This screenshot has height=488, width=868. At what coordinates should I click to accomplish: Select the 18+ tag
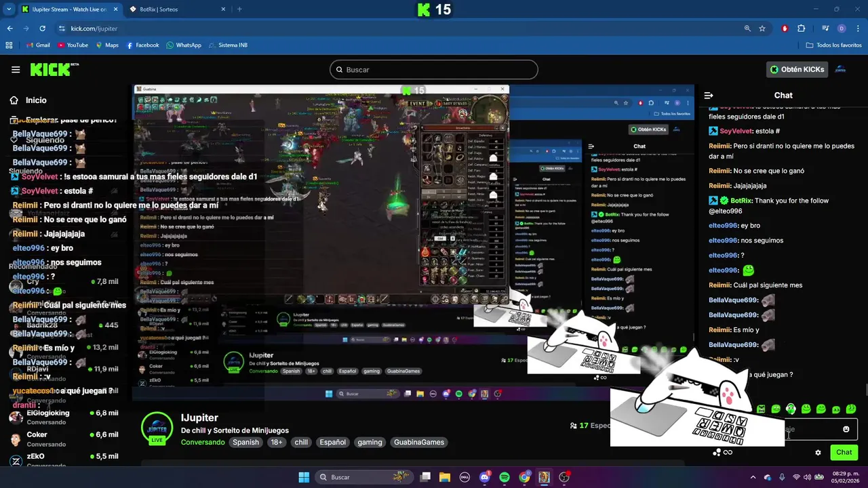[277, 443]
